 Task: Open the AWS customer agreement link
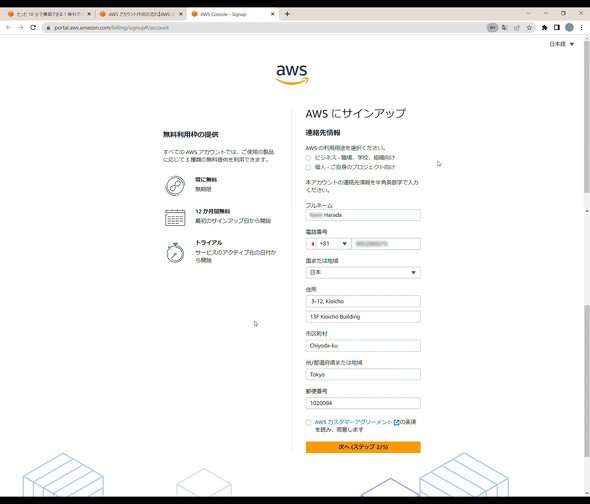point(353,422)
